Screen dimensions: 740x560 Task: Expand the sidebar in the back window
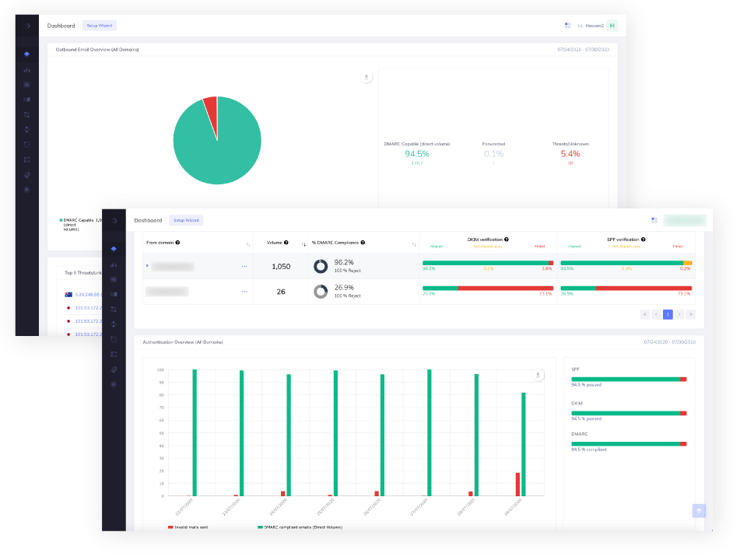(x=27, y=26)
